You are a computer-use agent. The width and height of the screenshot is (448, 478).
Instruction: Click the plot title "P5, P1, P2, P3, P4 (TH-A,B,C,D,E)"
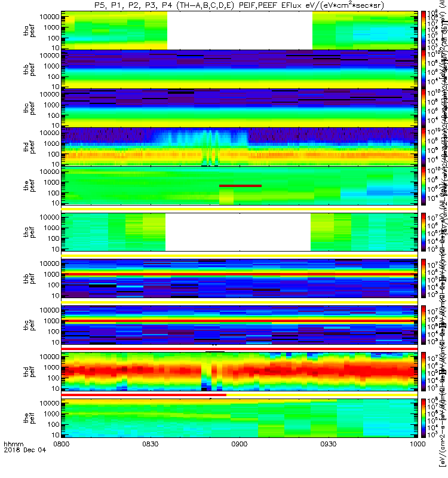164,5
